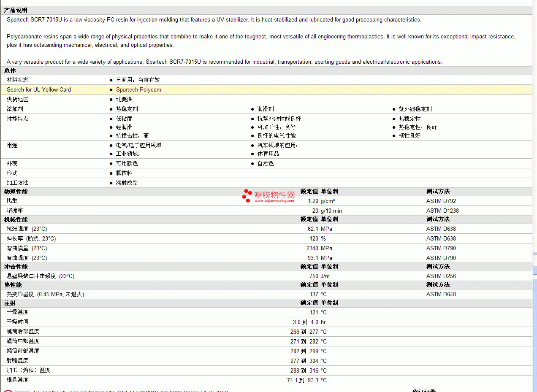Click the ASTM D648 test method
Viewport: 537px width, 392px height.
tap(441, 294)
